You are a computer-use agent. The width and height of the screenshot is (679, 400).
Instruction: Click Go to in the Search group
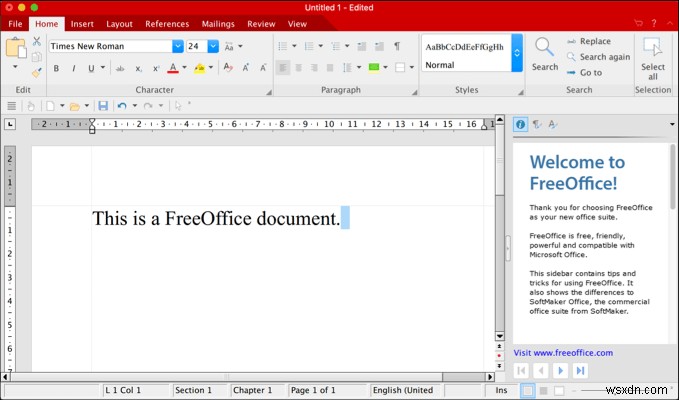point(585,72)
